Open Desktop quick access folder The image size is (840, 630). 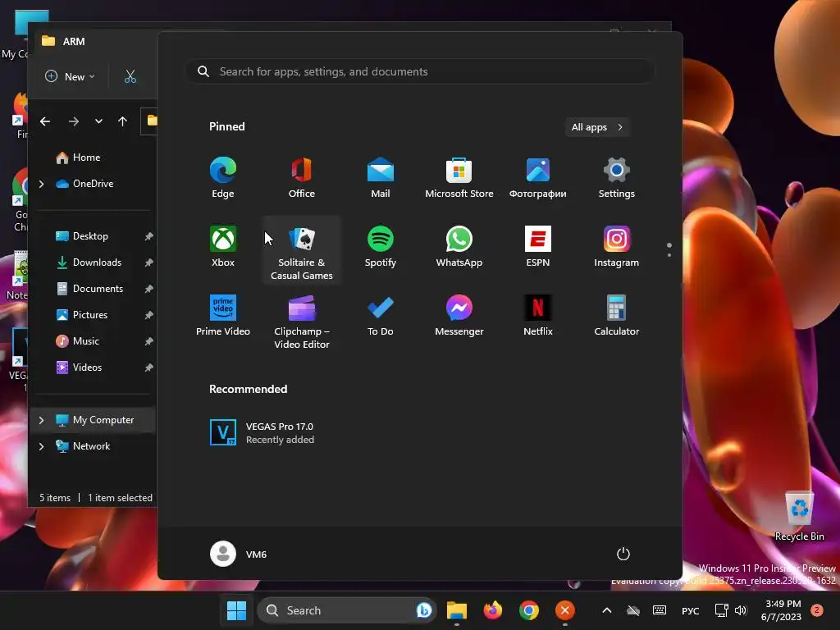click(x=81, y=236)
